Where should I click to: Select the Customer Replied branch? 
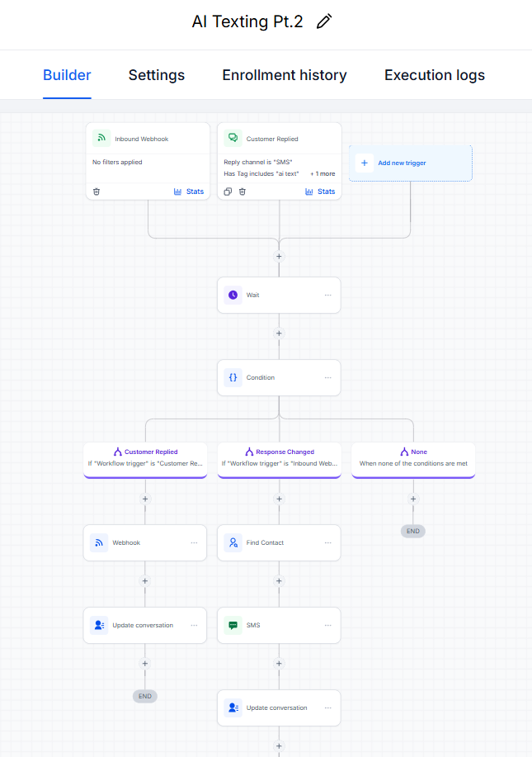click(145, 460)
